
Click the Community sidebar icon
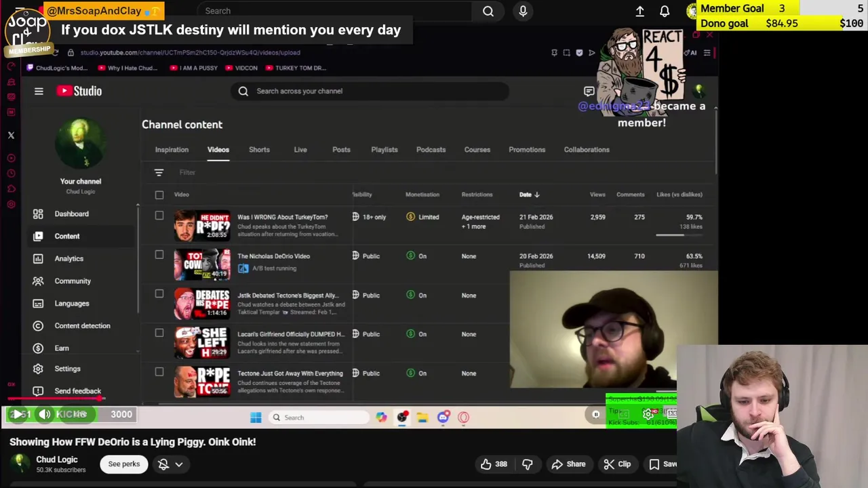tap(38, 281)
